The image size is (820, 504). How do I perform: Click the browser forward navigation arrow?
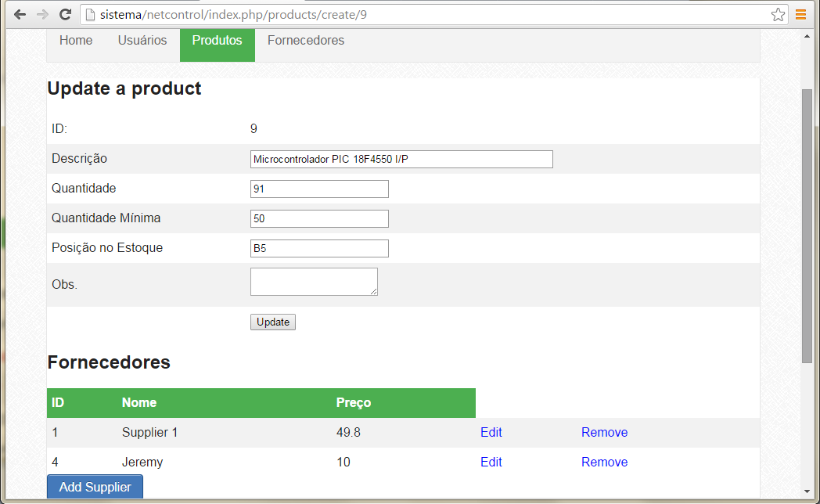point(41,13)
